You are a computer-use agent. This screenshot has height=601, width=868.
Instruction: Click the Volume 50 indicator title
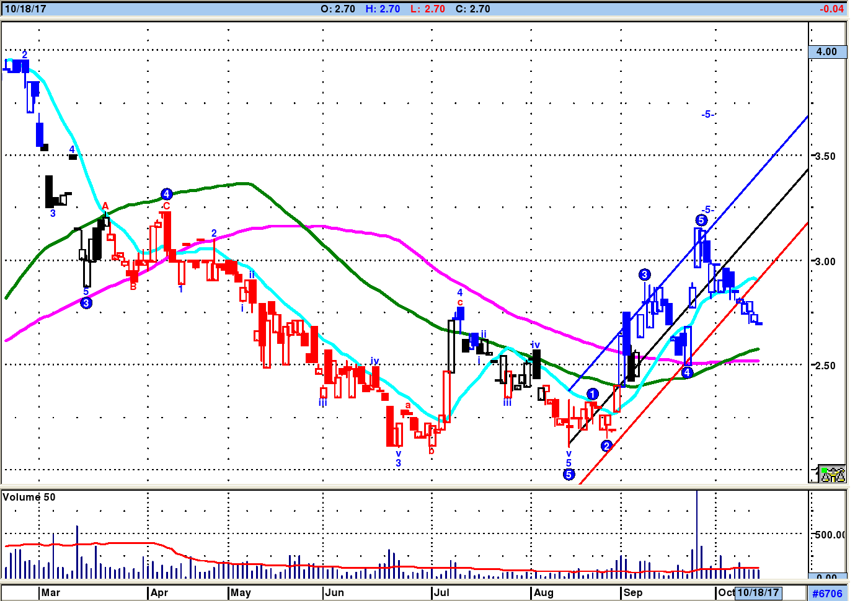(x=29, y=497)
